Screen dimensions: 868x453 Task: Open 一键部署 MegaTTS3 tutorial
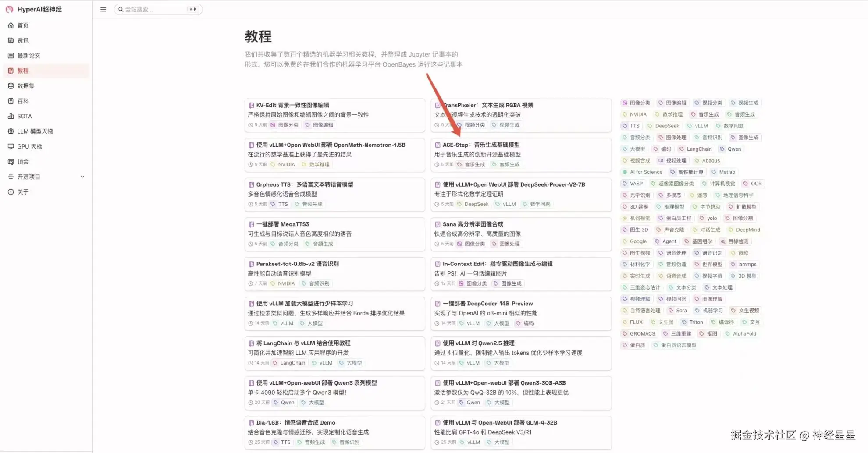point(334,234)
